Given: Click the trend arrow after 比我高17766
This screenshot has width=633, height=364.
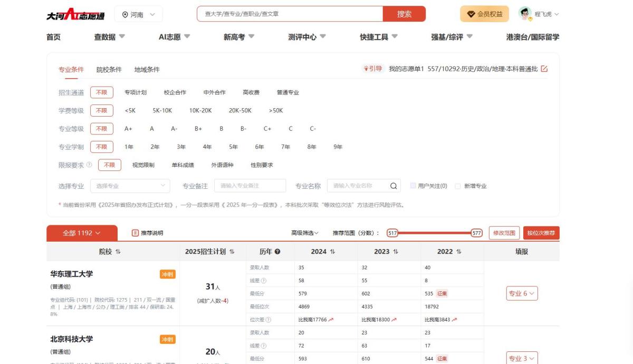Looking at the screenshot, I should point(331,320).
